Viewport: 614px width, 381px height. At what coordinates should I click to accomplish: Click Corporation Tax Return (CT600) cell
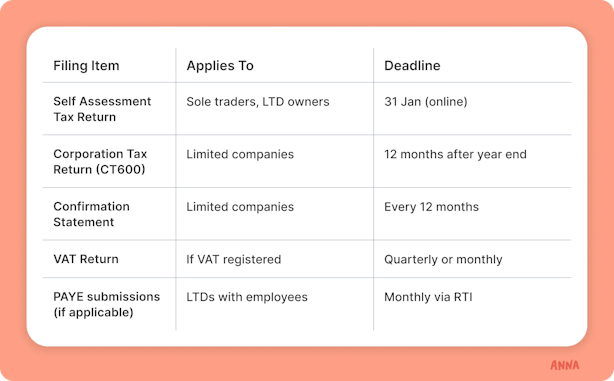(x=100, y=161)
